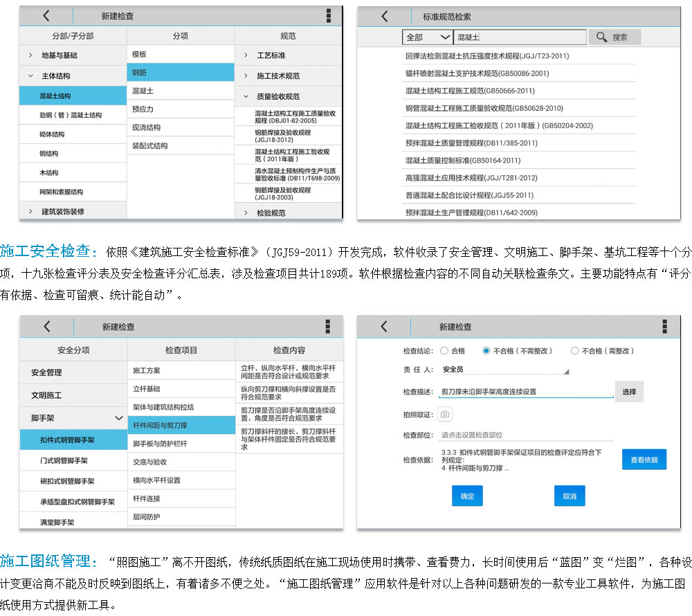
Task: Select the 合格 radio option
Action: pyautogui.click(x=444, y=351)
